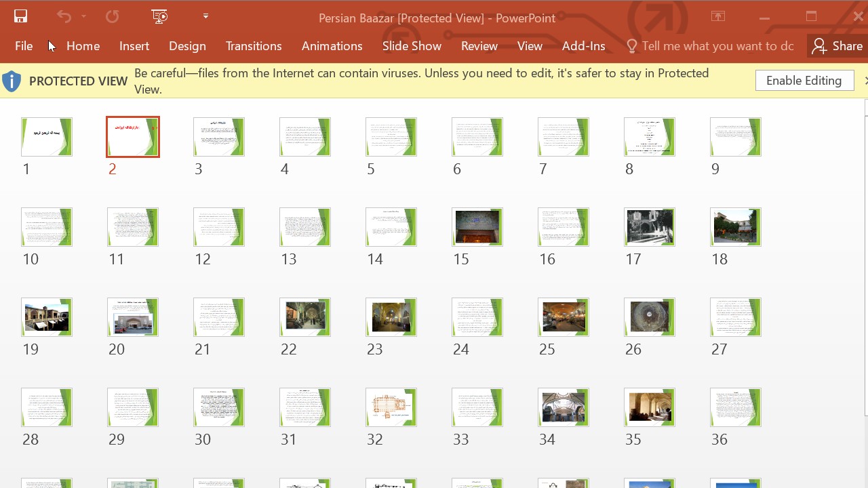Select slide 24 thumbnail
Screen dimensions: 868x488
tap(477, 317)
